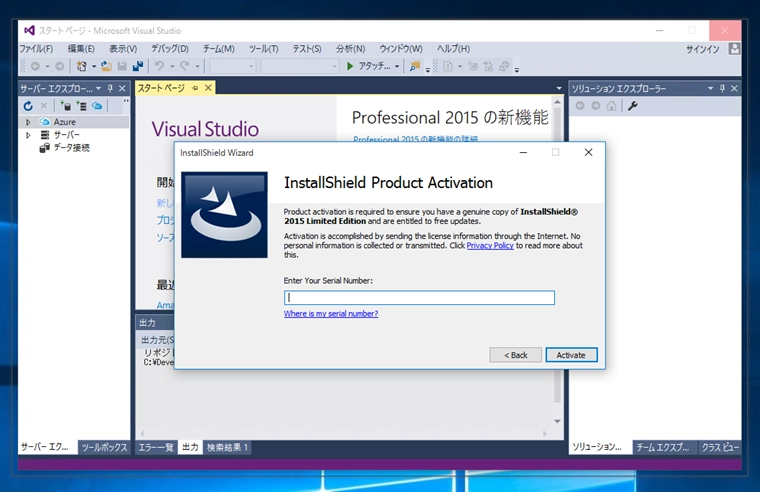Open the ファイル(F) menu
The width and height of the screenshot is (760, 492).
point(36,49)
